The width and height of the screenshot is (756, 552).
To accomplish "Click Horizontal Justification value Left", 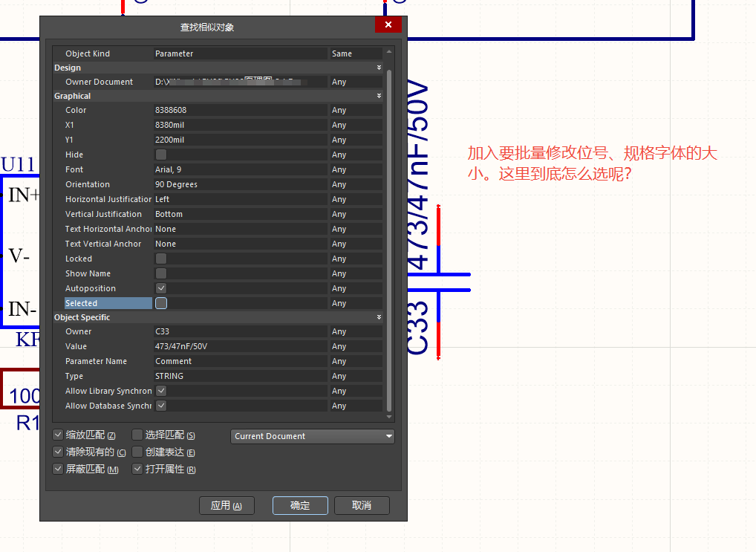I will click(240, 199).
